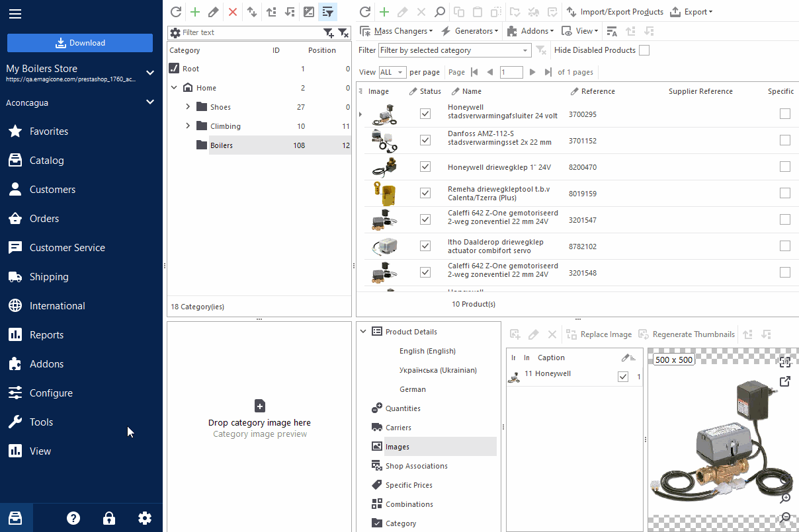
Task: Open filter settings gear beside Filter text
Action: coord(175,32)
